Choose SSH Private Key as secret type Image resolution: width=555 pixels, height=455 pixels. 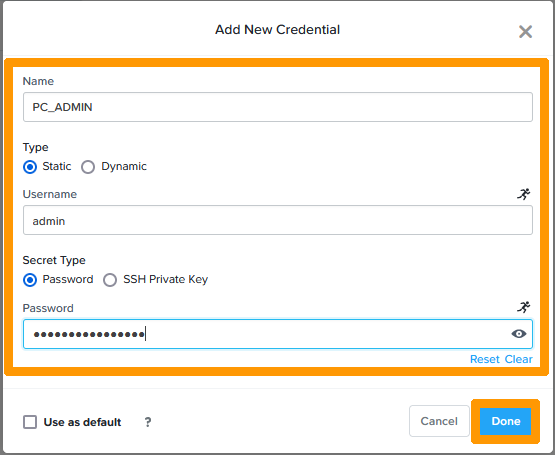pos(110,280)
